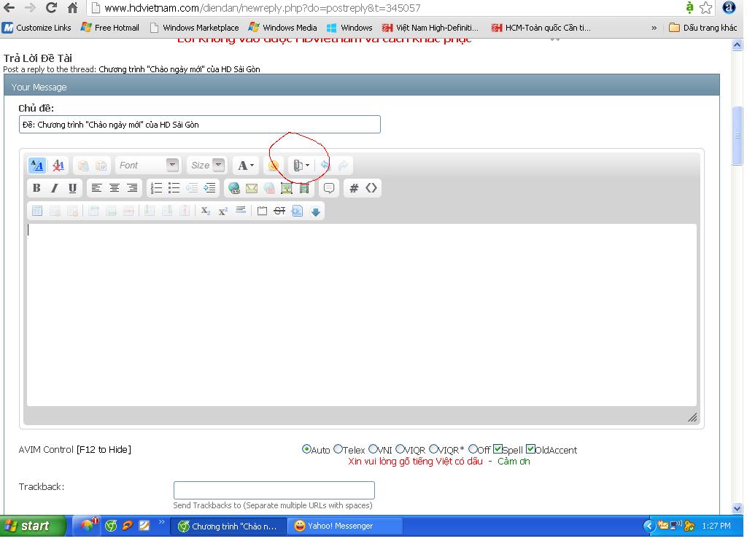Screen dimensions: 747x560
Task: Insert an unordered bullet list
Action: click(174, 188)
